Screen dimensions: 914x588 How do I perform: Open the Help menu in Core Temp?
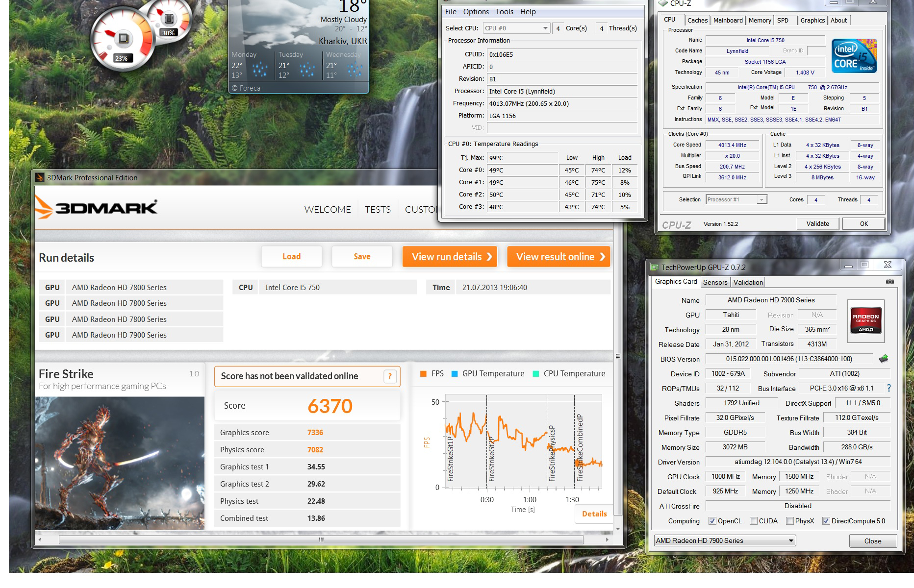point(528,12)
